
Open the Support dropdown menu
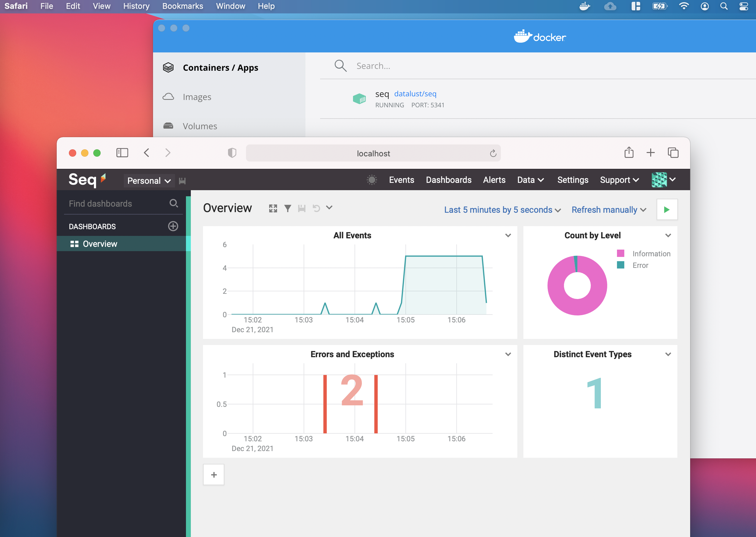coord(619,180)
